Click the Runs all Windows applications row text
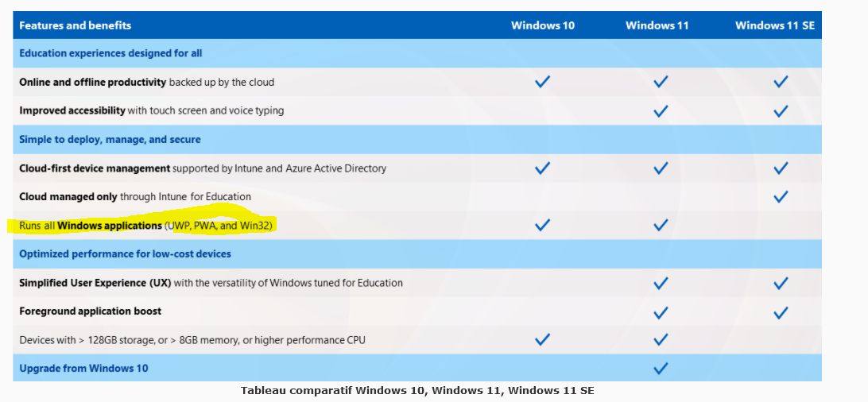This screenshot has height=402, width=868. (147, 226)
